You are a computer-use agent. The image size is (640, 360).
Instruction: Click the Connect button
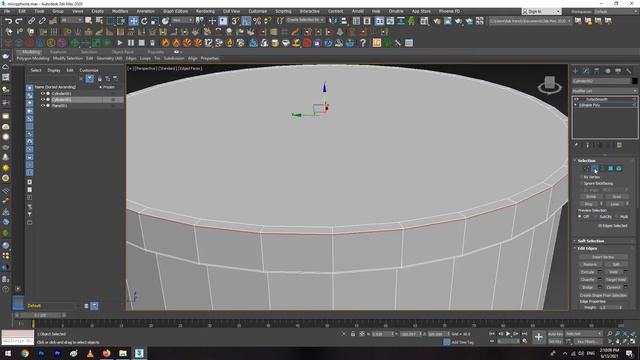613,287
